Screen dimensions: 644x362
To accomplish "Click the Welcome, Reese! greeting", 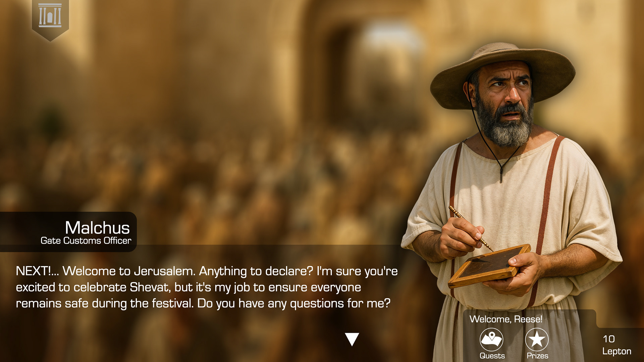I will click(506, 319).
